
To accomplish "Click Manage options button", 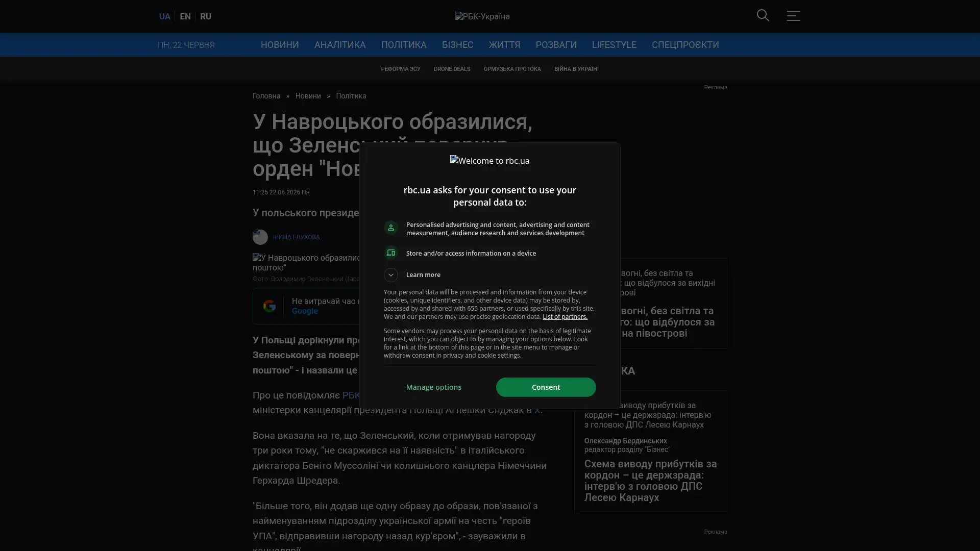I will click(434, 387).
